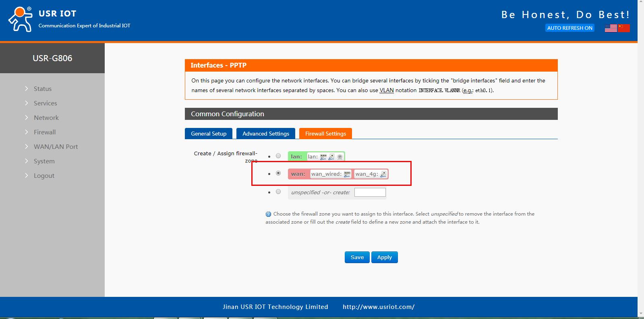Open the Advanced Settings tab
This screenshot has height=319, width=644.
266,134
